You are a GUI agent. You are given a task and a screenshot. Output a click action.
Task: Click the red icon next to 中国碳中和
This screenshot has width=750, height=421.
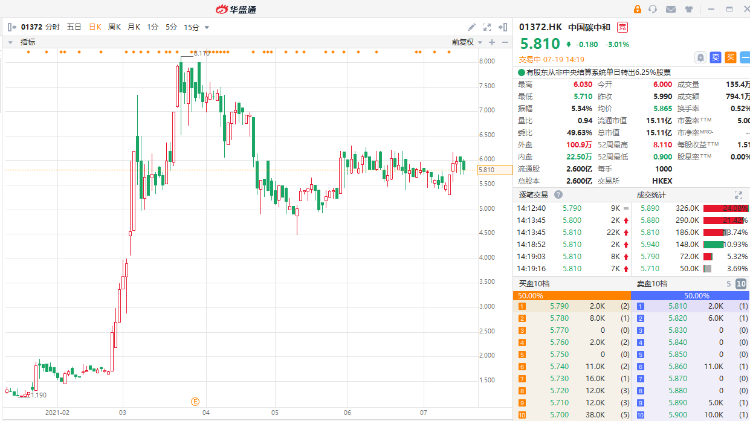click(x=622, y=27)
